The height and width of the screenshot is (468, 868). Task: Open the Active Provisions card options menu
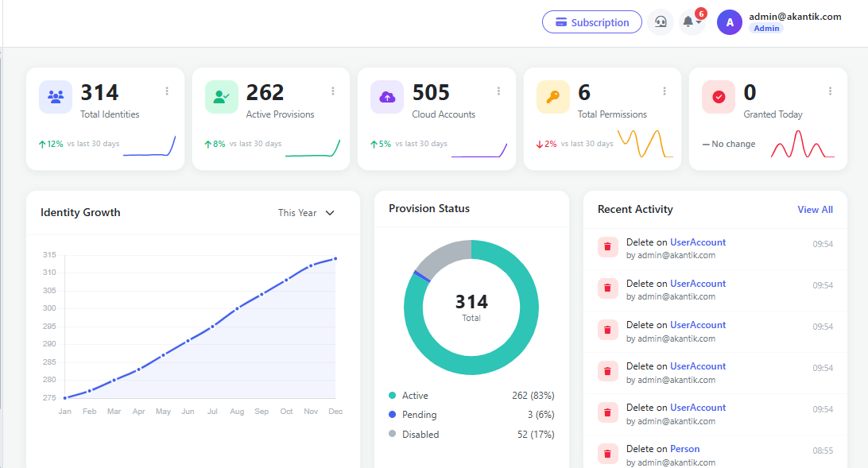tap(333, 91)
